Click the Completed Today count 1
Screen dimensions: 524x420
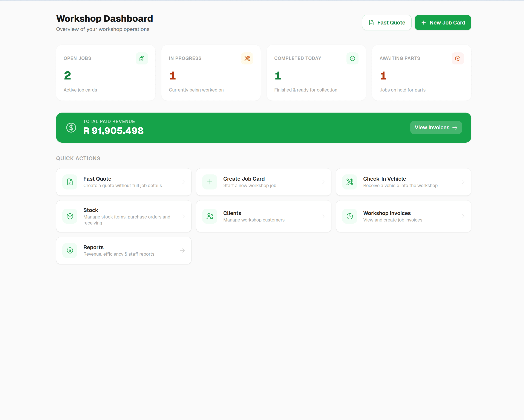point(278,76)
